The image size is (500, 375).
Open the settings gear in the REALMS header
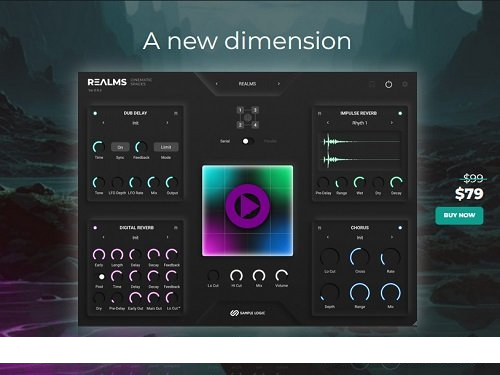pos(405,84)
